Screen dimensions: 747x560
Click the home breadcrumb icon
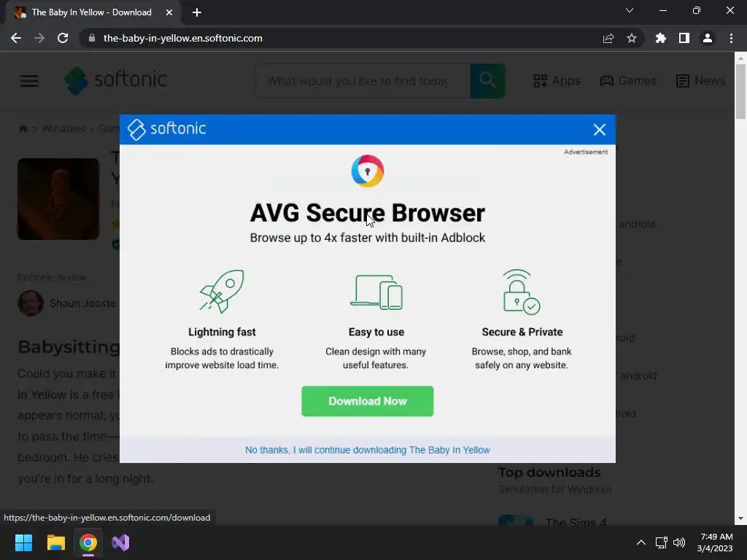pyautogui.click(x=23, y=128)
